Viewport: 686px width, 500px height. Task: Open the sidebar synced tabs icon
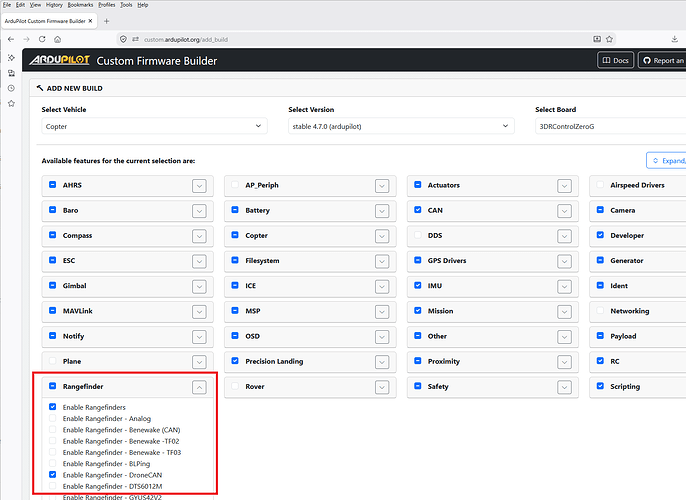[x=11, y=73]
